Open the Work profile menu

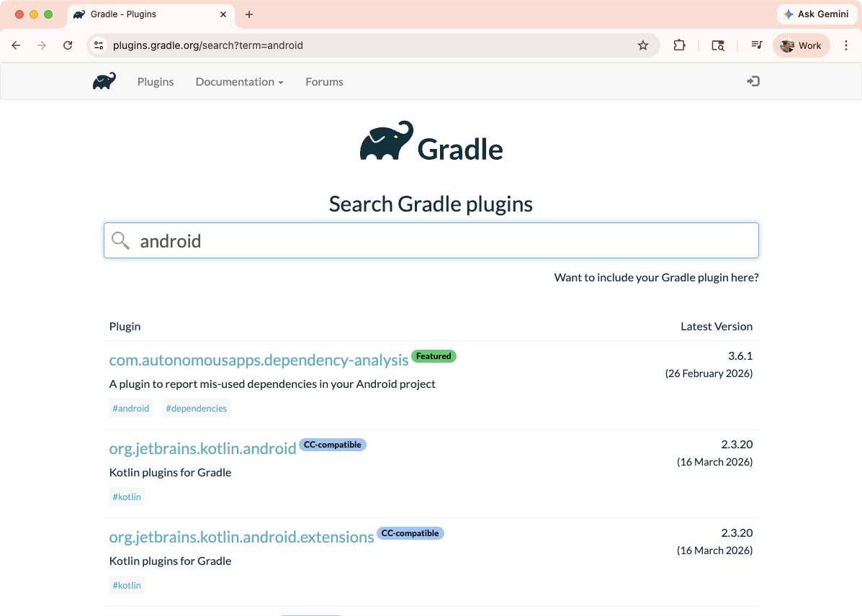pyautogui.click(x=801, y=45)
